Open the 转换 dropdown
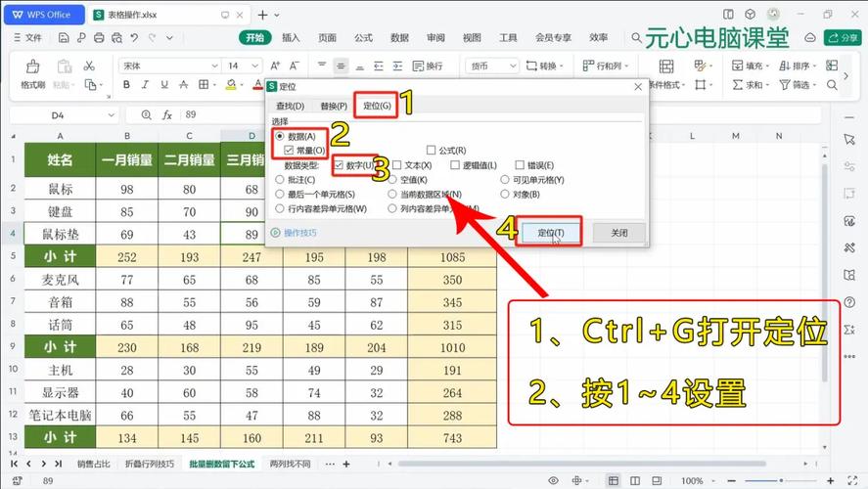This screenshot has width=868, height=489. coord(545,66)
